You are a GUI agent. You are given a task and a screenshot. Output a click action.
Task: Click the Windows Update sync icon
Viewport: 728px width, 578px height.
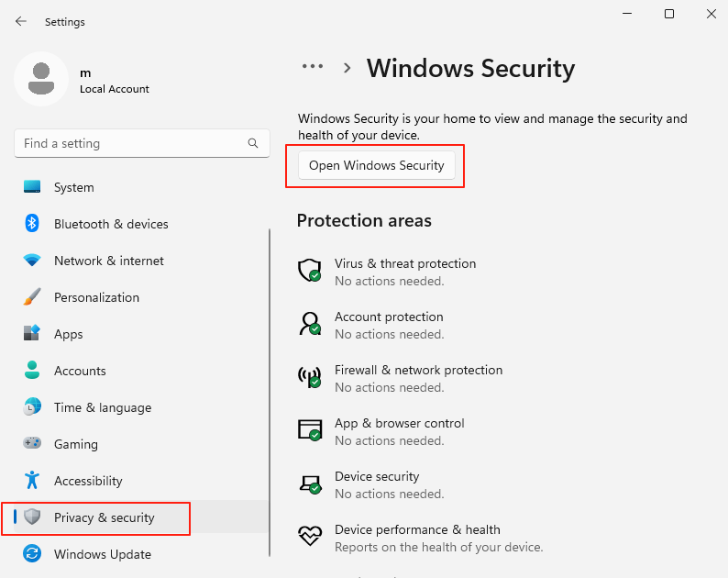pyautogui.click(x=32, y=554)
